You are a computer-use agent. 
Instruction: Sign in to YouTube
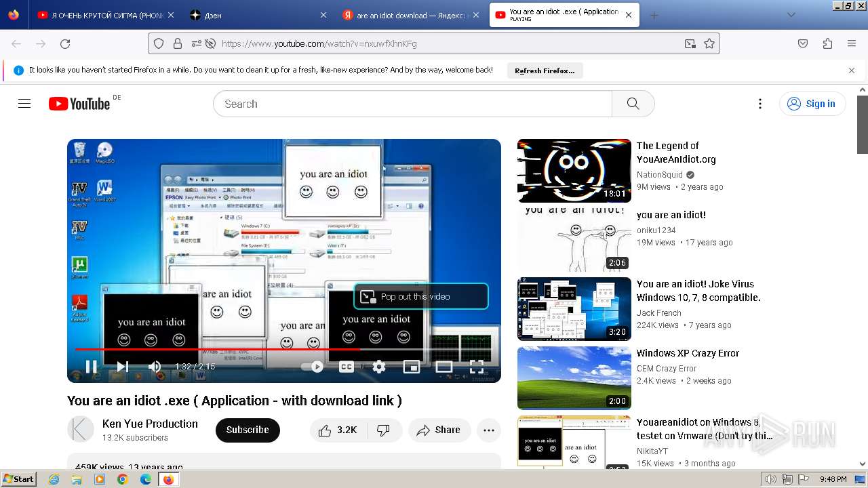tap(812, 104)
